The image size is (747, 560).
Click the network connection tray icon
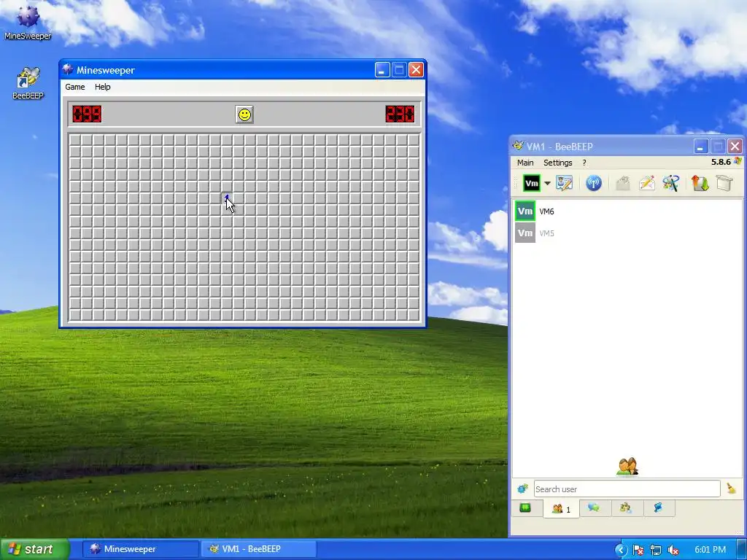point(656,550)
